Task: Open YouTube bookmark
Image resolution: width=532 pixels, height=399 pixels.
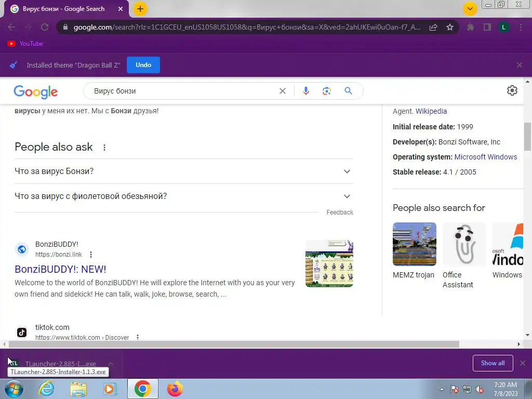Action: [x=25, y=44]
